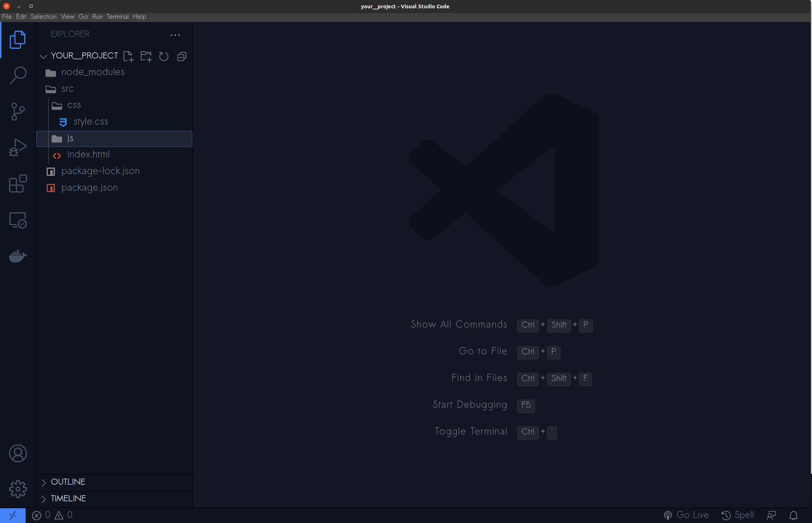Open the Remote Explorer view
Viewport: 812px width, 523px height.
(x=18, y=220)
